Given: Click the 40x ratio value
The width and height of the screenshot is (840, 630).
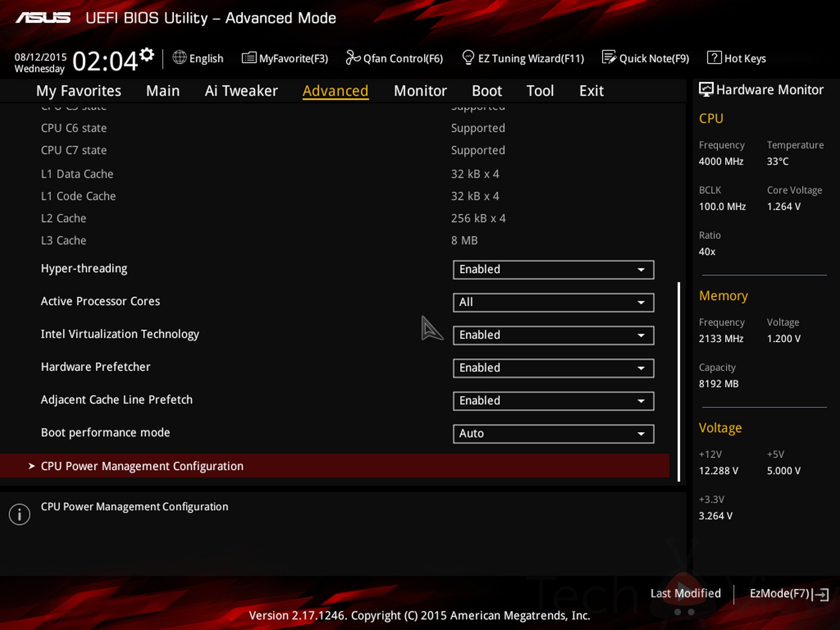Looking at the screenshot, I should pyautogui.click(x=707, y=252).
